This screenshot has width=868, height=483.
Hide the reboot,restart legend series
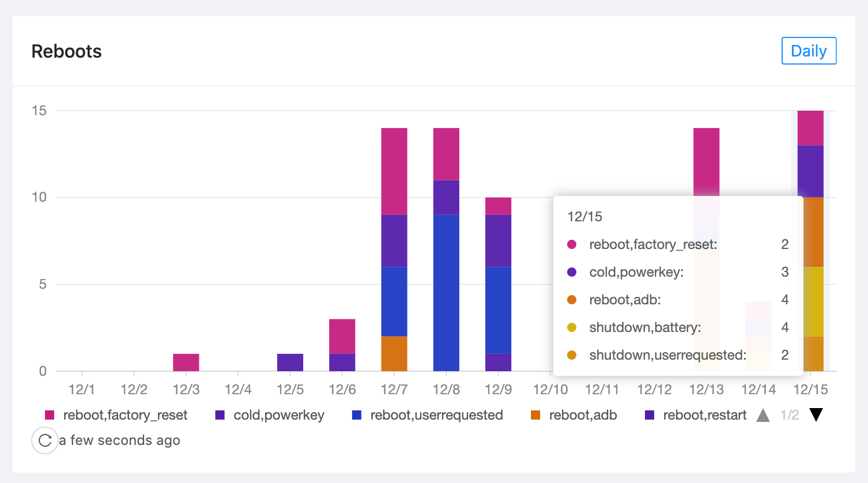(x=704, y=415)
